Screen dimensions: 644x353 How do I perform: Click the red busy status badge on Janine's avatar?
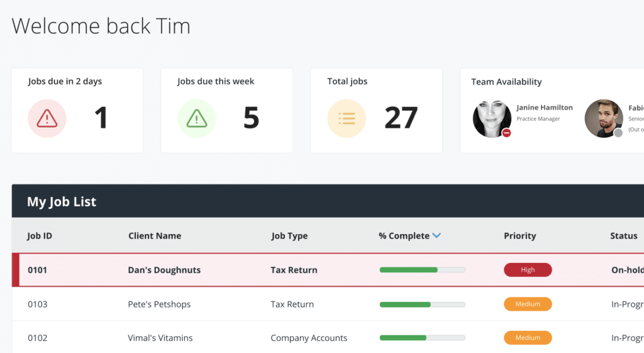(x=506, y=133)
